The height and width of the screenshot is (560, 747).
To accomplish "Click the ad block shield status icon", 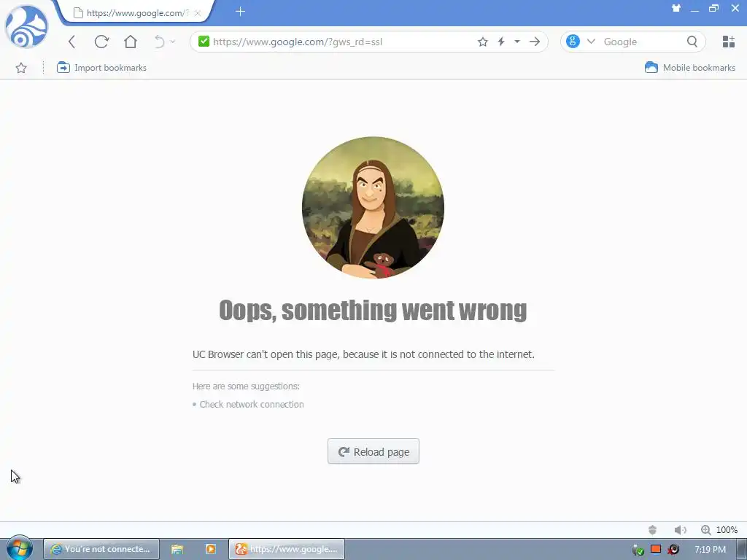I will 653,529.
